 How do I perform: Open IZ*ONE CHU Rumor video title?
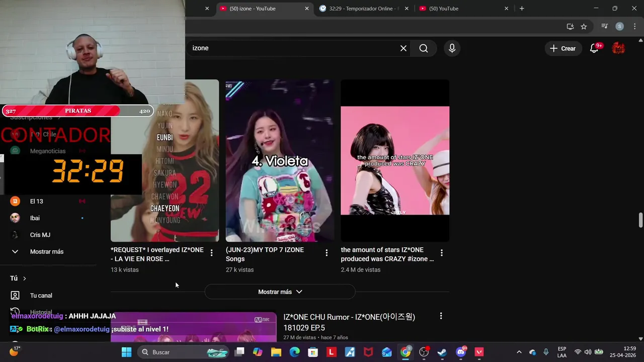(x=349, y=322)
